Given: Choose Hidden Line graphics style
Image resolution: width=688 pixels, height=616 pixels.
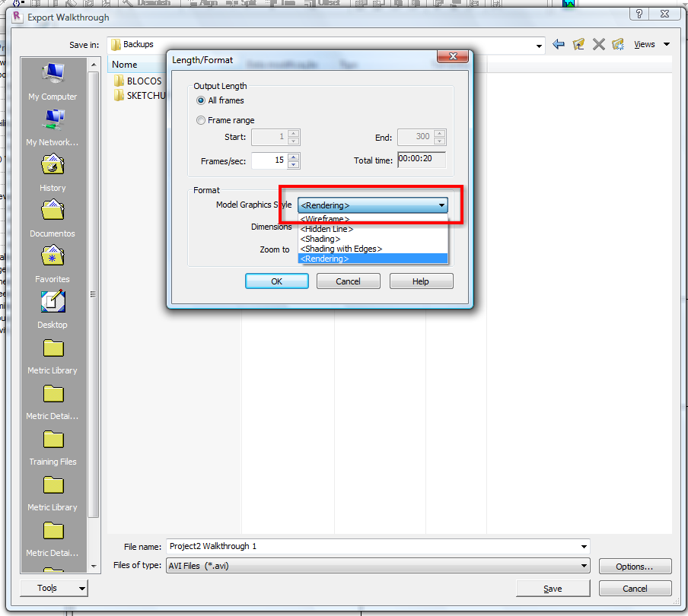Looking at the screenshot, I should pyautogui.click(x=373, y=229).
